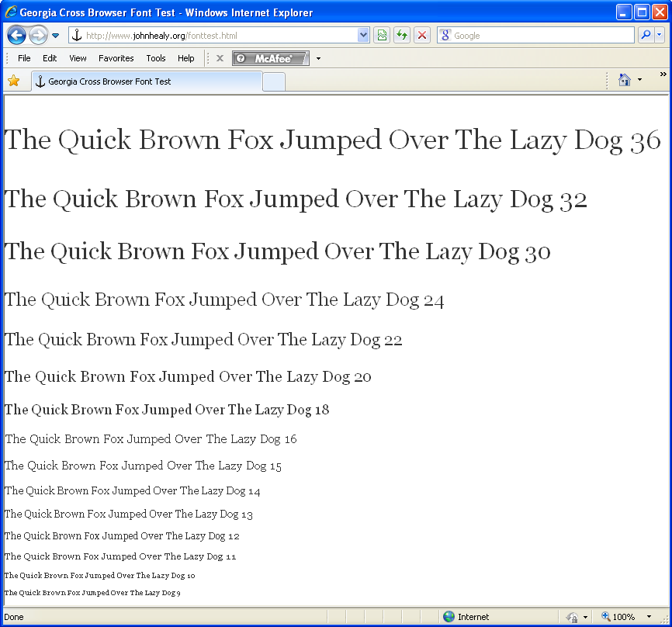Click the sample text line ending in 18
Image resolution: width=672 pixels, height=627 pixels.
coord(167,410)
